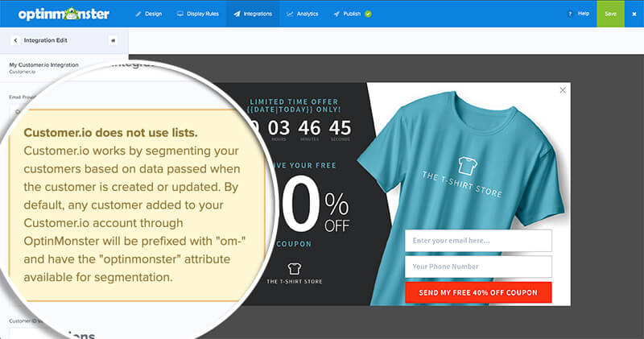
Task: Select the My Customer.io Integration entry
Action: (x=43, y=68)
